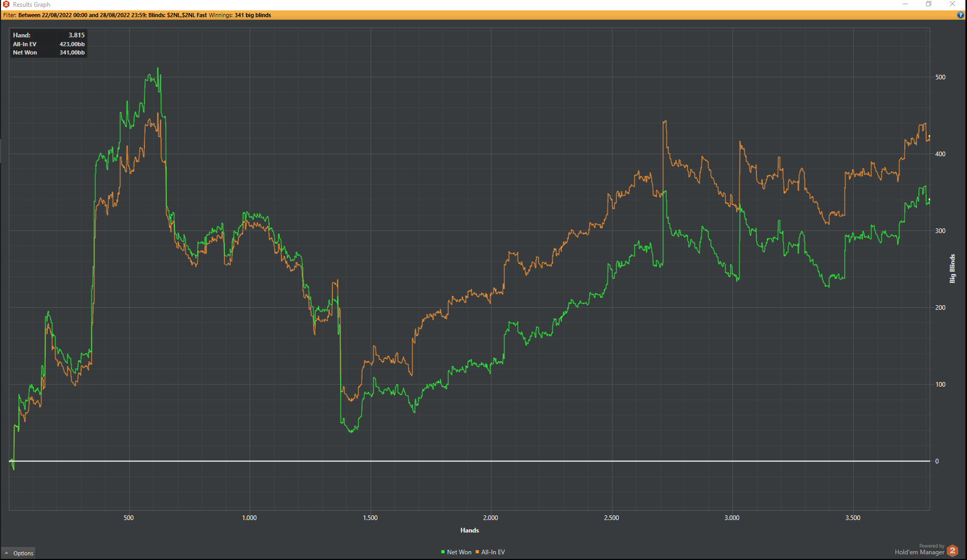Click the "1.500" Hands axis label
This screenshot has height=560, width=967.
371,517
